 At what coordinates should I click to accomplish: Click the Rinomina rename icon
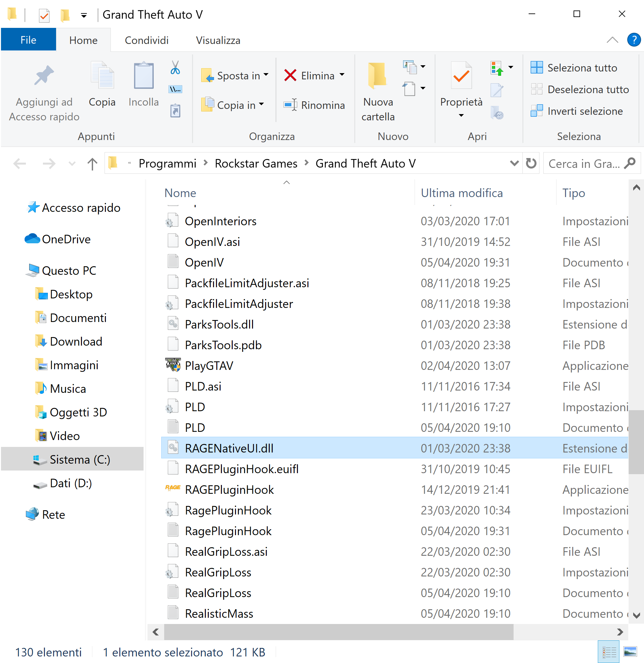tap(290, 105)
